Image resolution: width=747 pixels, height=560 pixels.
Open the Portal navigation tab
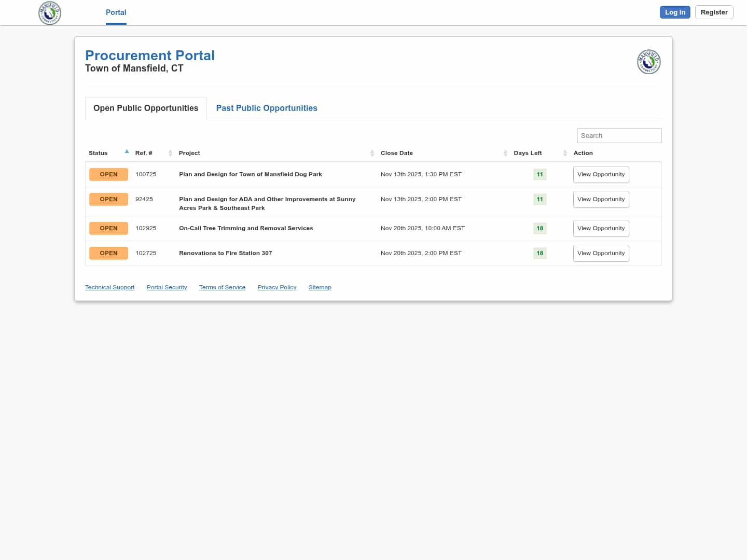116,12
